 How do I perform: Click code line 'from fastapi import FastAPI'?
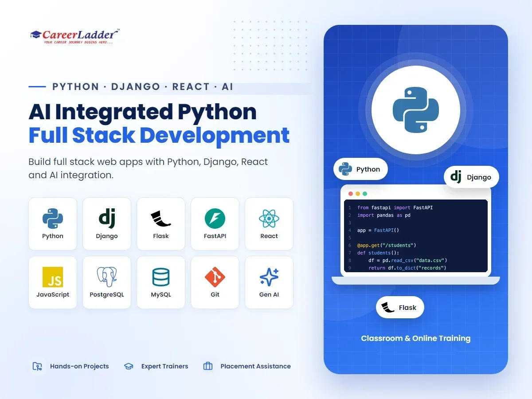[x=395, y=207]
